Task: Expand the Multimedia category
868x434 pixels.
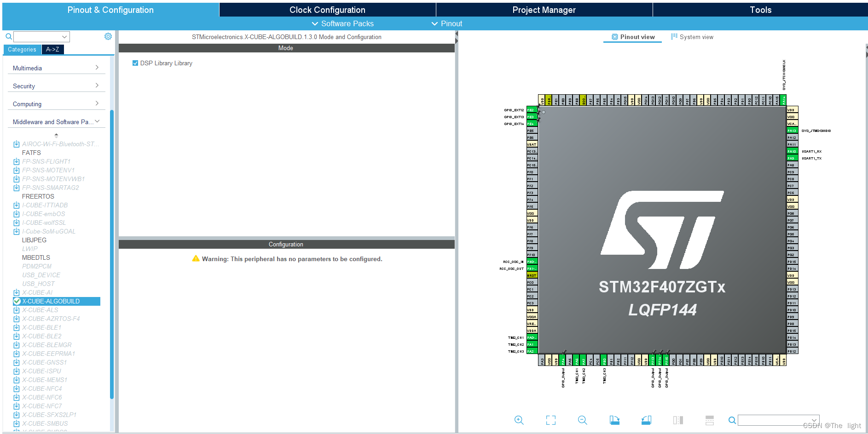Action: point(56,68)
